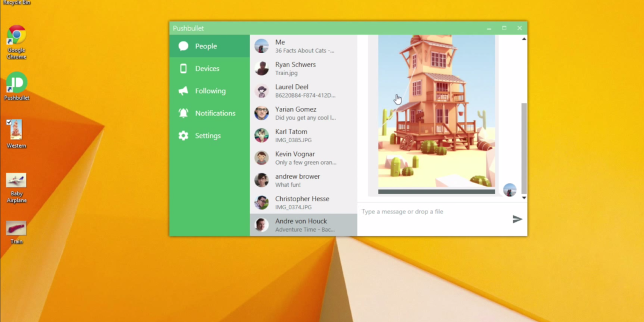
Task: Select the Me conversation
Action: [304, 46]
